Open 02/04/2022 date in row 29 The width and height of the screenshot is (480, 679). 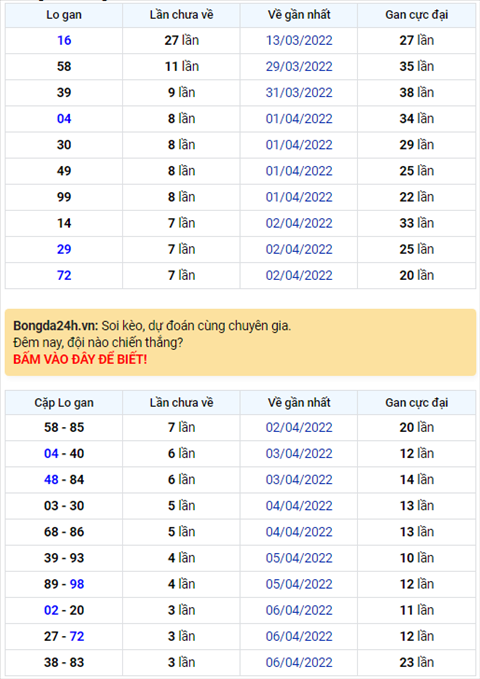click(x=299, y=249)
